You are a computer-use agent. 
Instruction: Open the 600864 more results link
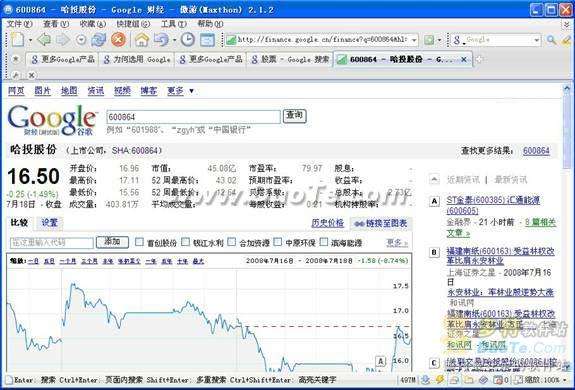point(536,151)
